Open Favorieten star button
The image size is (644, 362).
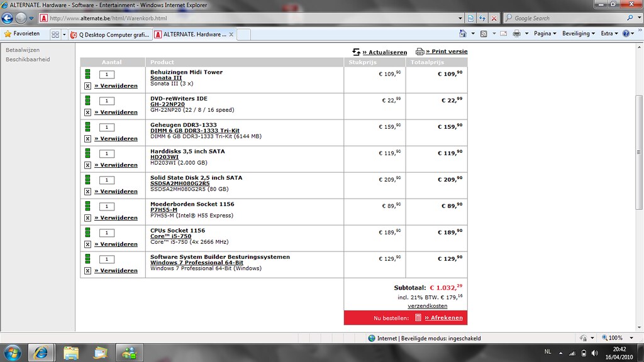coord(22,34)
